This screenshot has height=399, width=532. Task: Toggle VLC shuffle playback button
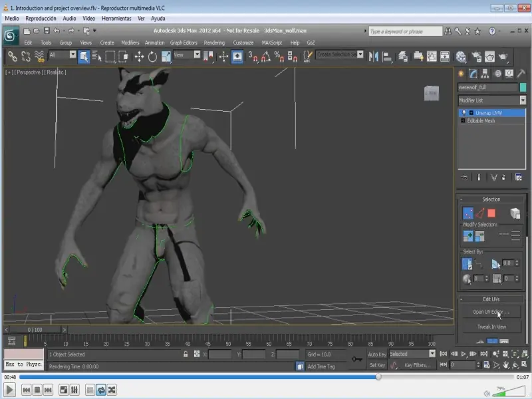pyautogui.click(x=112, y=390)
